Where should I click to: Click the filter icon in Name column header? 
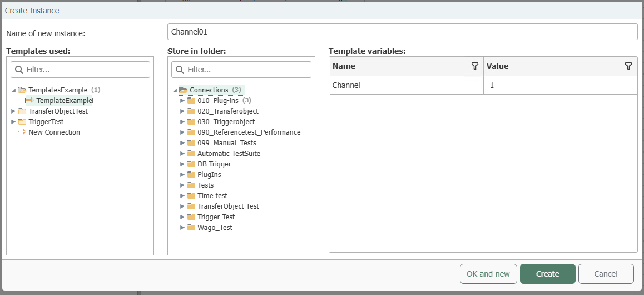coord(475,66)
